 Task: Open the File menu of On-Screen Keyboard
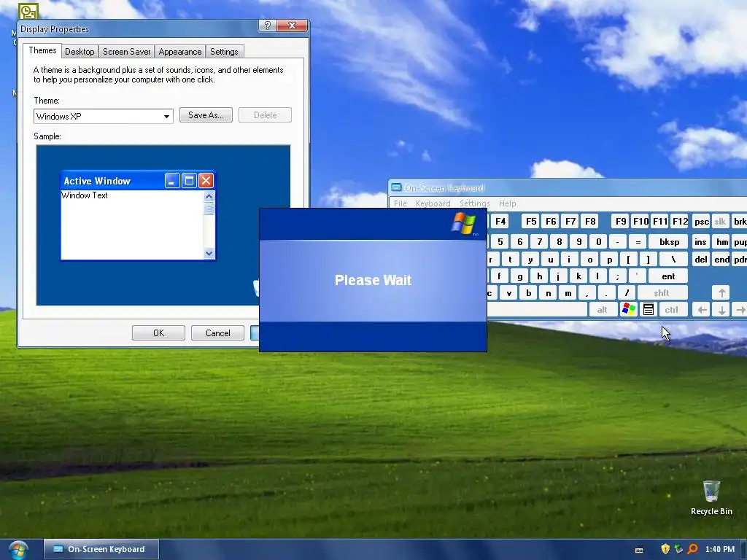(400, 203)
